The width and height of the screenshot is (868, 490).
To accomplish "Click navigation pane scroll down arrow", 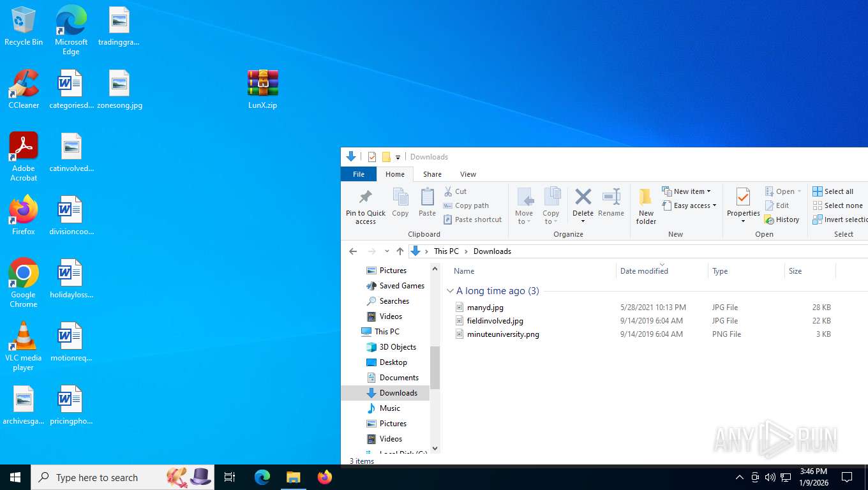I will click(x=435, y=449).
